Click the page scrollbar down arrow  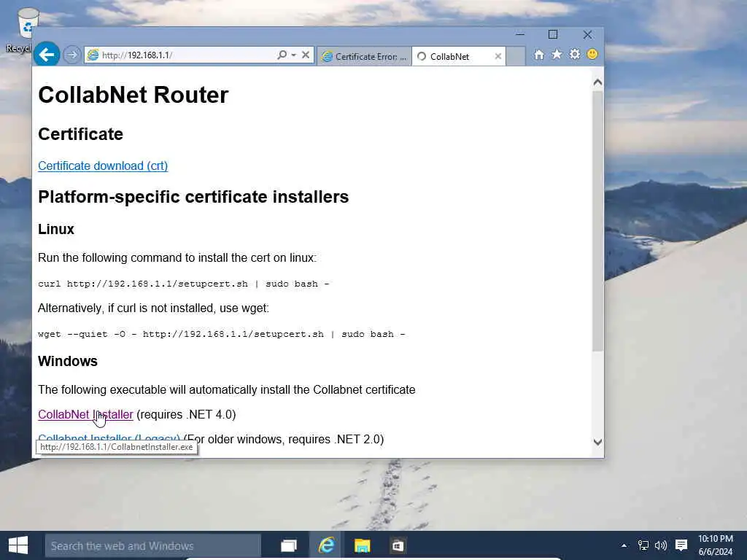point(598,442)
